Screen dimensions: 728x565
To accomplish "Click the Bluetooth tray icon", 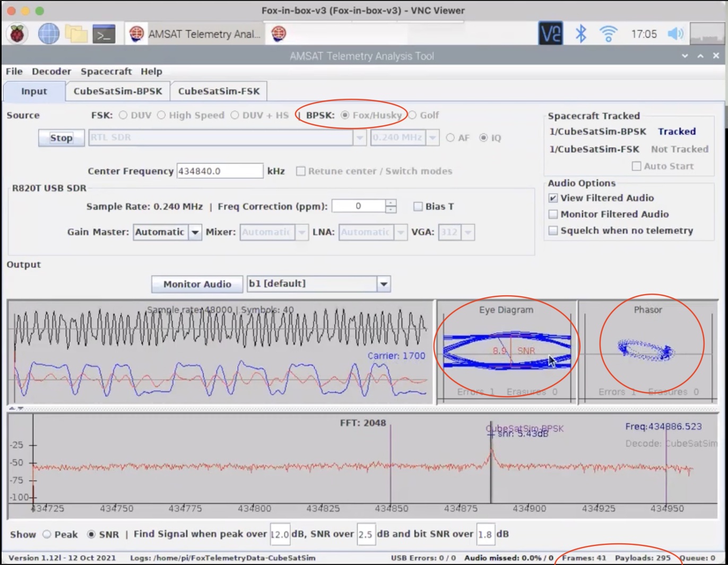I will [x=581, y=34].
